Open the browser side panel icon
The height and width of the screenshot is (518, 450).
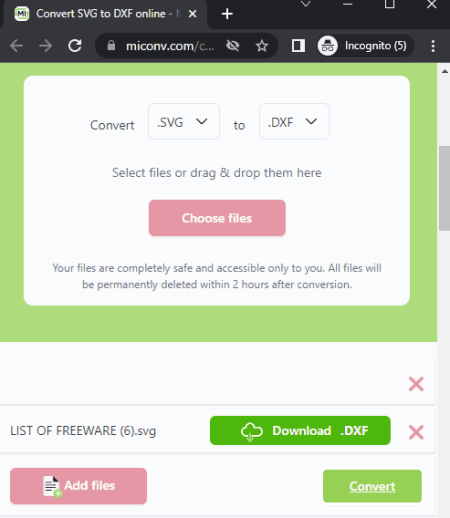[x=298, y=46]
